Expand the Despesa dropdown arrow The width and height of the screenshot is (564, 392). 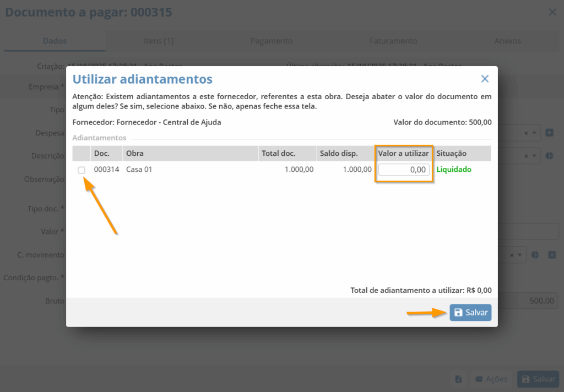pos(534,133)
